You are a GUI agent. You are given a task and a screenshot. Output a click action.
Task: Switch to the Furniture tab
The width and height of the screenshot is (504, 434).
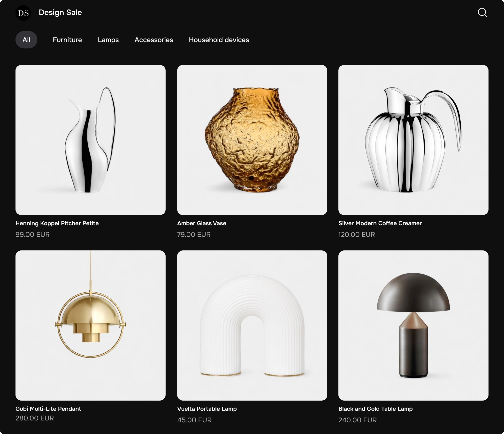(67, 40)
